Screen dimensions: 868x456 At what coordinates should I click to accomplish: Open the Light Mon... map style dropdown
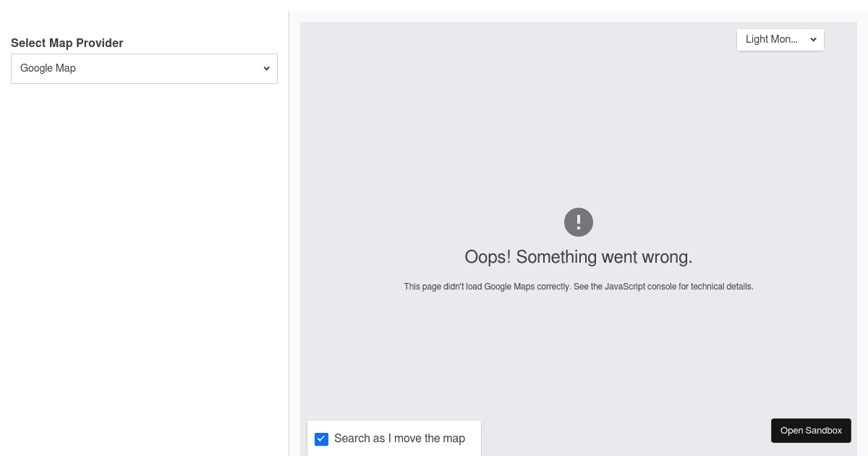(x=780, y=40)
